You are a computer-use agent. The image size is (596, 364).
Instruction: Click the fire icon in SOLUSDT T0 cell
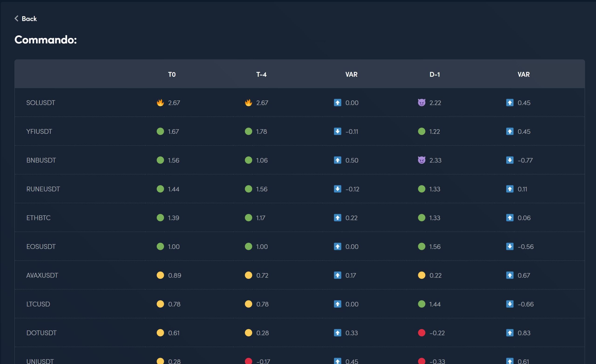[160, 103]
